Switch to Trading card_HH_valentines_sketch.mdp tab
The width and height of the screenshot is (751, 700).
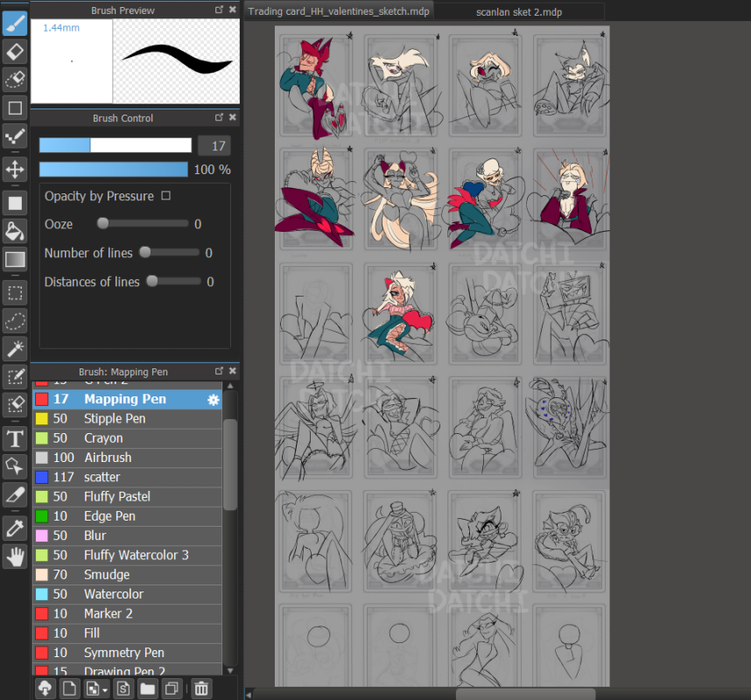[x=339, y=11]
